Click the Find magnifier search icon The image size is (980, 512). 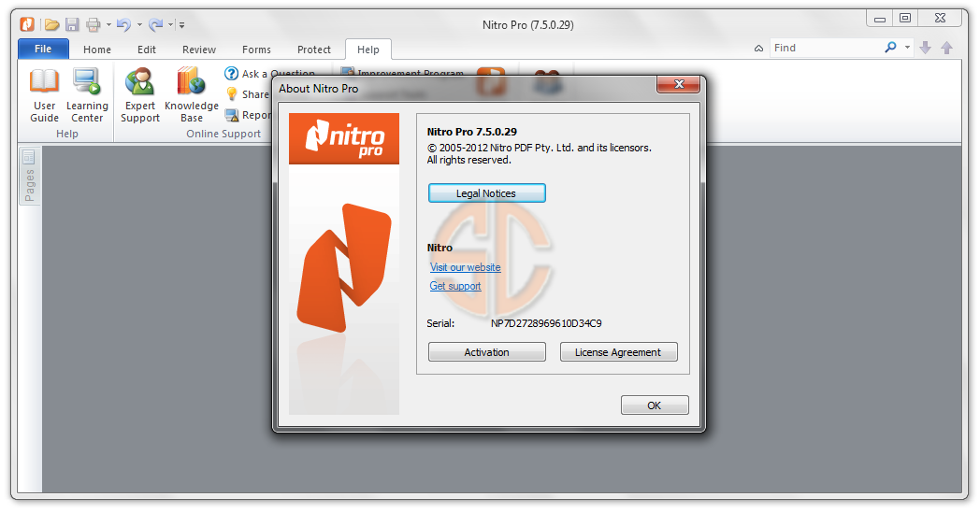click(890, 48)
